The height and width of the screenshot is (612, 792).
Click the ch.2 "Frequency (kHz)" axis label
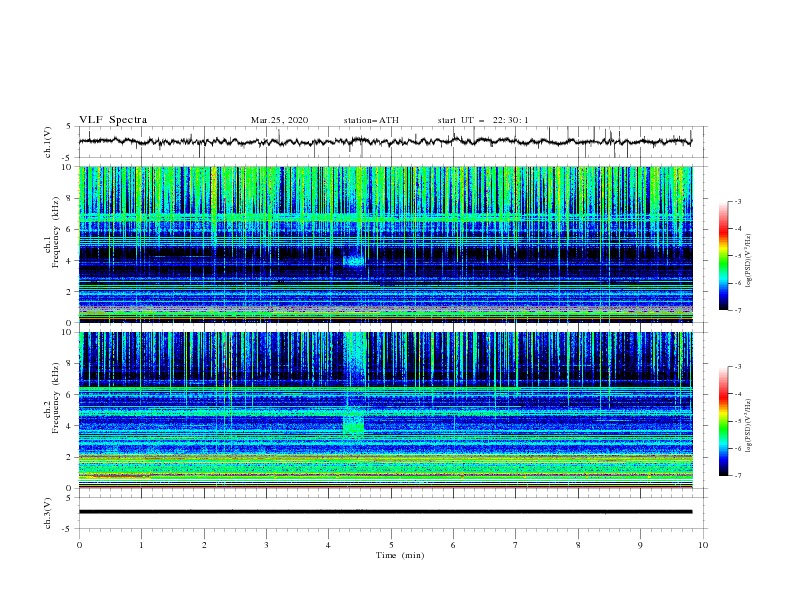coord(56,398)
